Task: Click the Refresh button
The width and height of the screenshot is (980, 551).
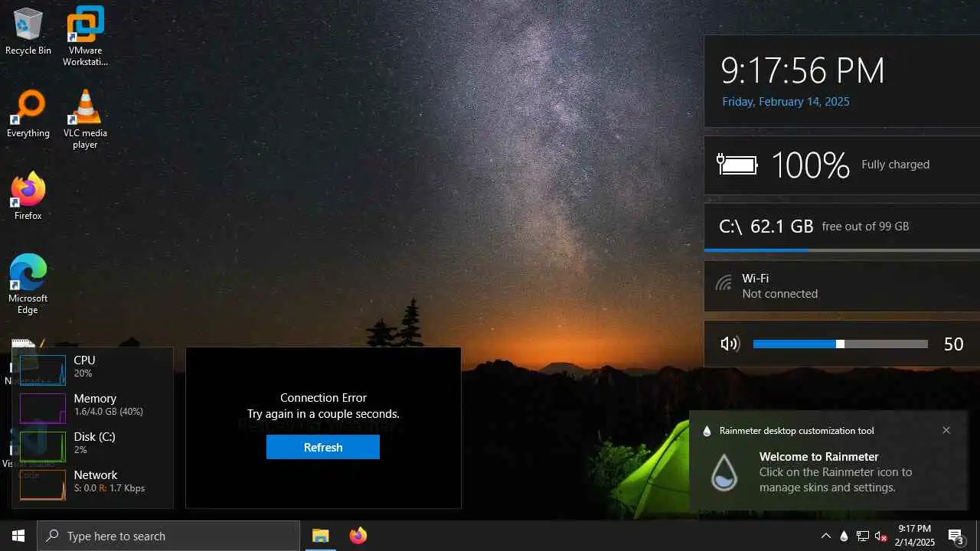Action: [323, 447]
